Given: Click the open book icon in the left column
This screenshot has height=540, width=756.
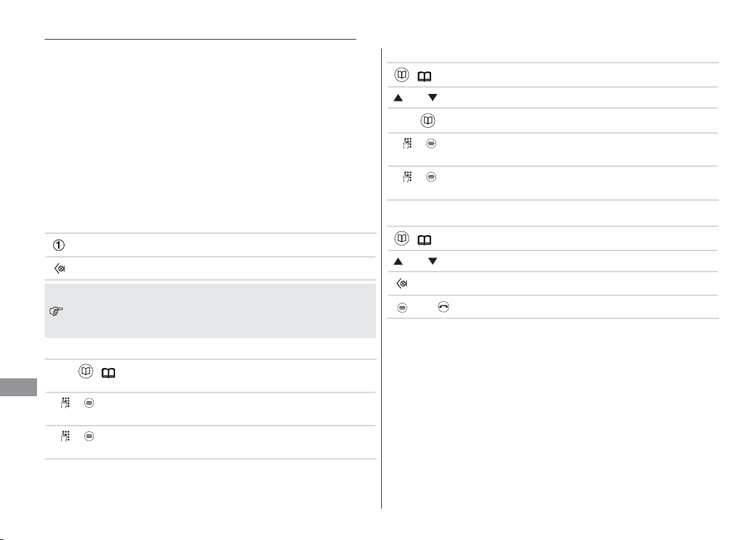Looking at the screenshot, I should 109,373.
